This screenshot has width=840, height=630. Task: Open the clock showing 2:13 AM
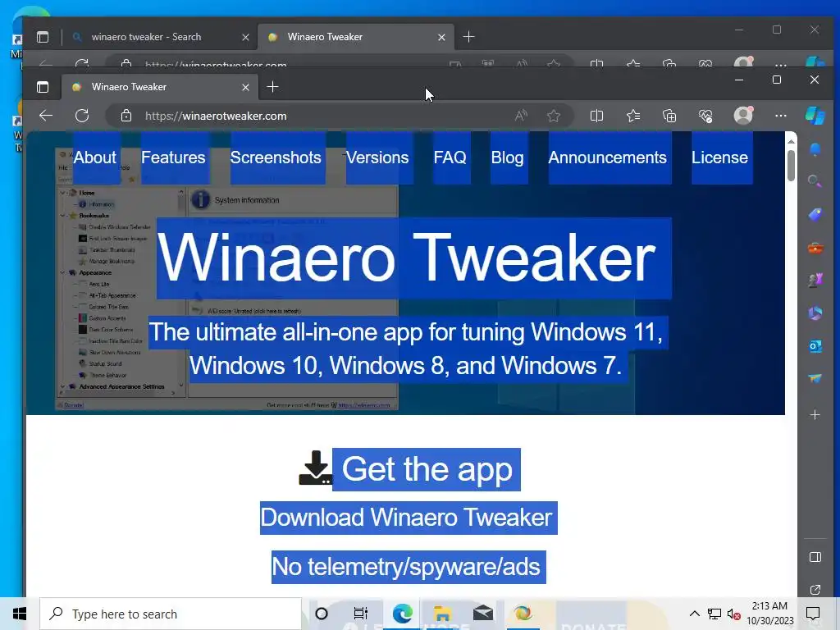point(770,614)
